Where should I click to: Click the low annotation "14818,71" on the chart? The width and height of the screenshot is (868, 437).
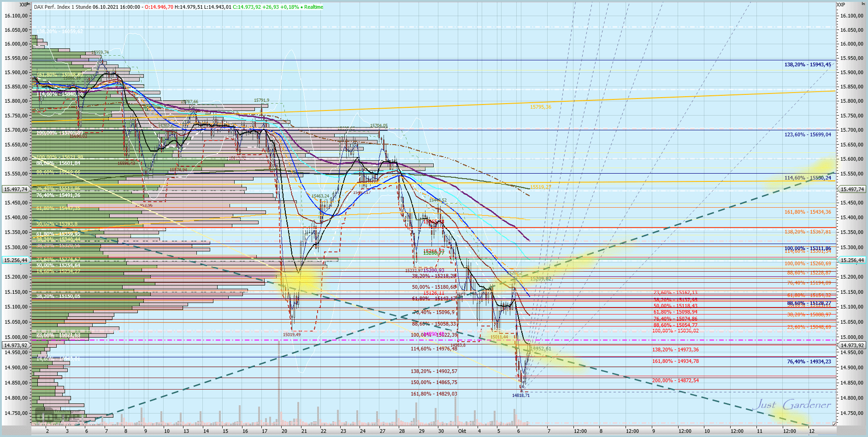520,396
